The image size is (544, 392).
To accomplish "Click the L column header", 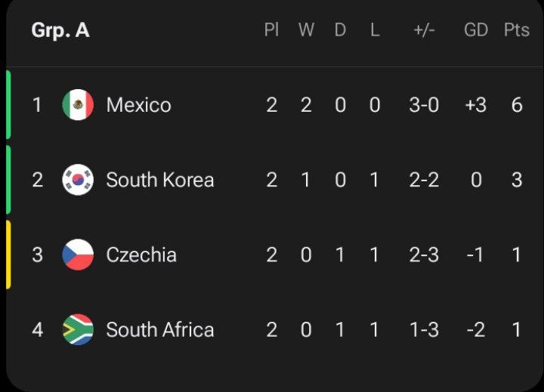I will click(x=375, y=29).
